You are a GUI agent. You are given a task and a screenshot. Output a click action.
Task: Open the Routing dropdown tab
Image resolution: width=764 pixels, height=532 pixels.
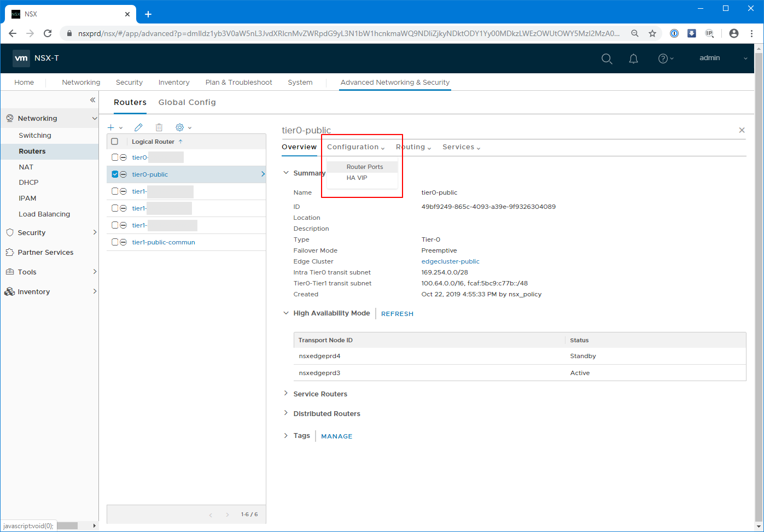pyautogui.click(x=413, y=147)
